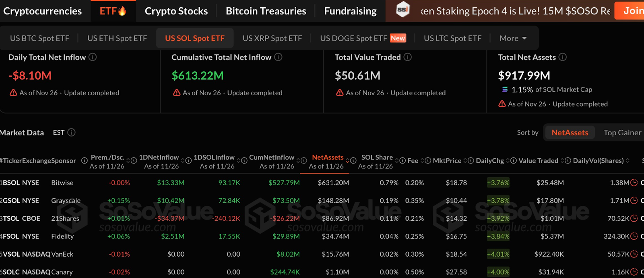
Task: Click the $917.99M Total Net Assets value
Action: click(x=524, y=76)
